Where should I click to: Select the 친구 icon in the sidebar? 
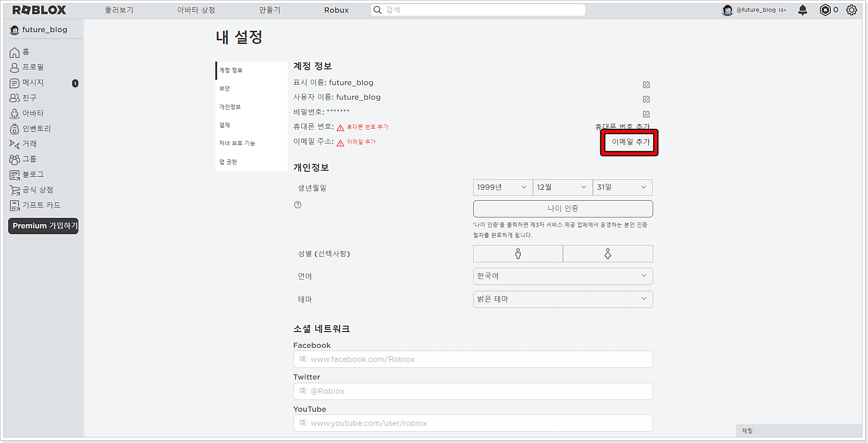[x=28, y=98]
